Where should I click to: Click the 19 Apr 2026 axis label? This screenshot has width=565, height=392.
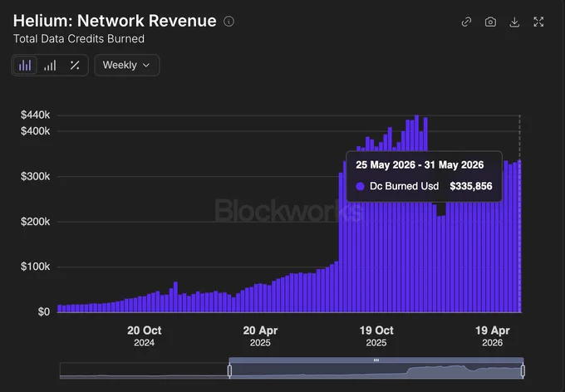click(x=492, y=336)
